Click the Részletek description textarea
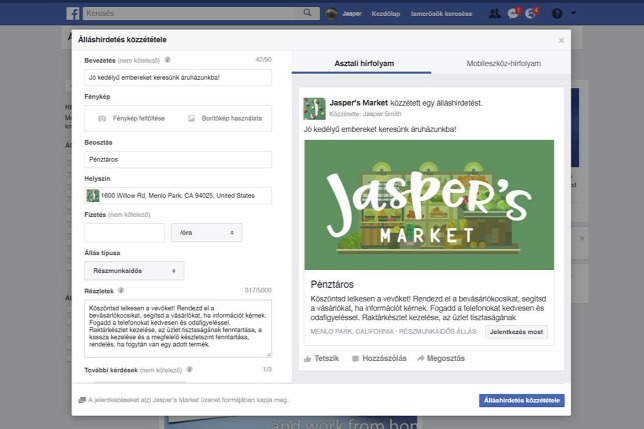The height and width of the screenshot is (429, 644). tap(178, 328)
